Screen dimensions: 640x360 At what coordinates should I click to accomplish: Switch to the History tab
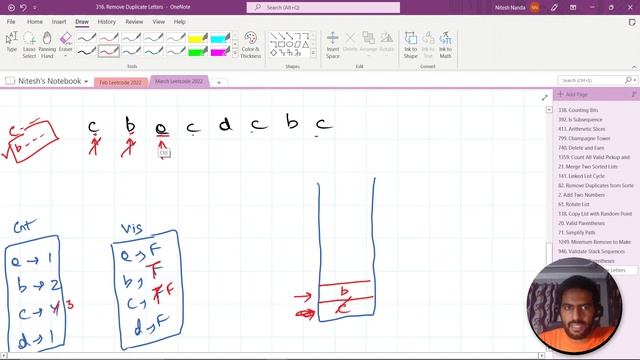[107, 22]
